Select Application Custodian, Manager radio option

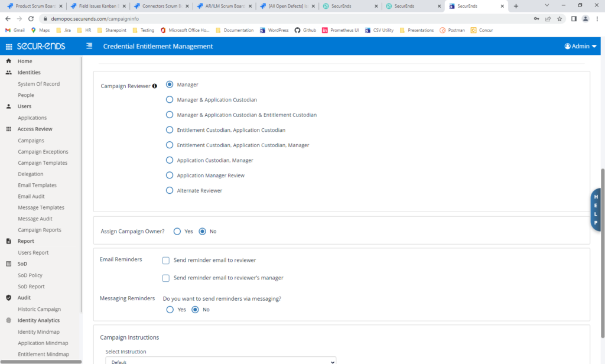pyautogui.click(x=170, y=160)
